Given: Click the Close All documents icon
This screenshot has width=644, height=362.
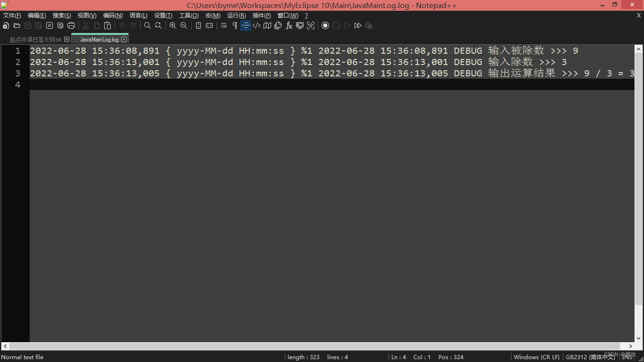Looking at the screenshot, I should tap(60, 25).
